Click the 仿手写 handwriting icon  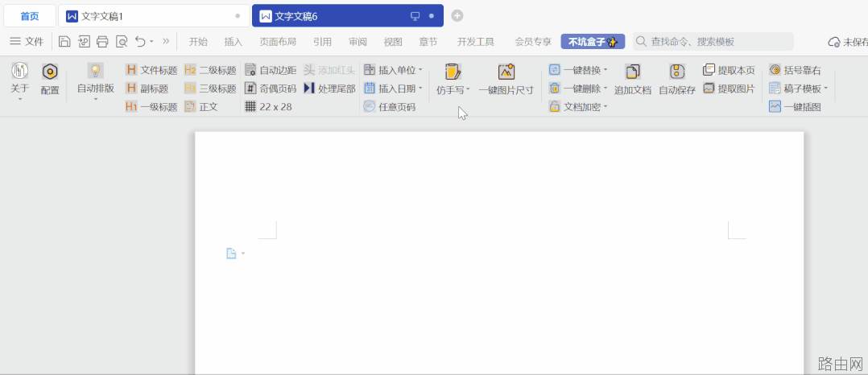pos(453,72)
